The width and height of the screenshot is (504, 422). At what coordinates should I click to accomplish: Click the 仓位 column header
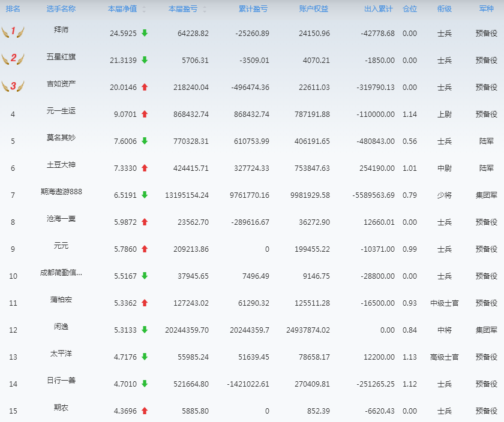click(x=410, y=9)
